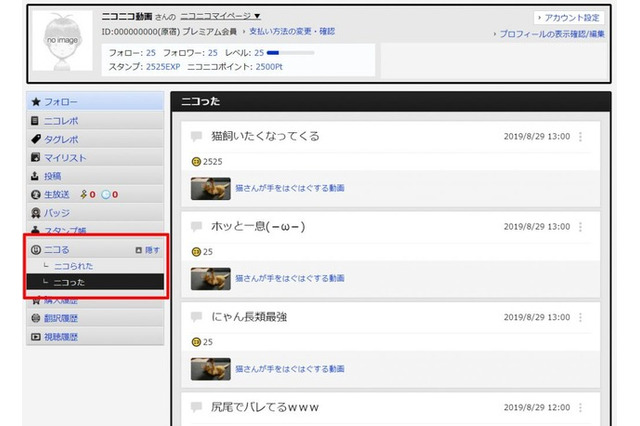Open options menu for ホッと一息 comment
Image resolution: width=640 pixels, height=426 pixels.
[580, 227]
